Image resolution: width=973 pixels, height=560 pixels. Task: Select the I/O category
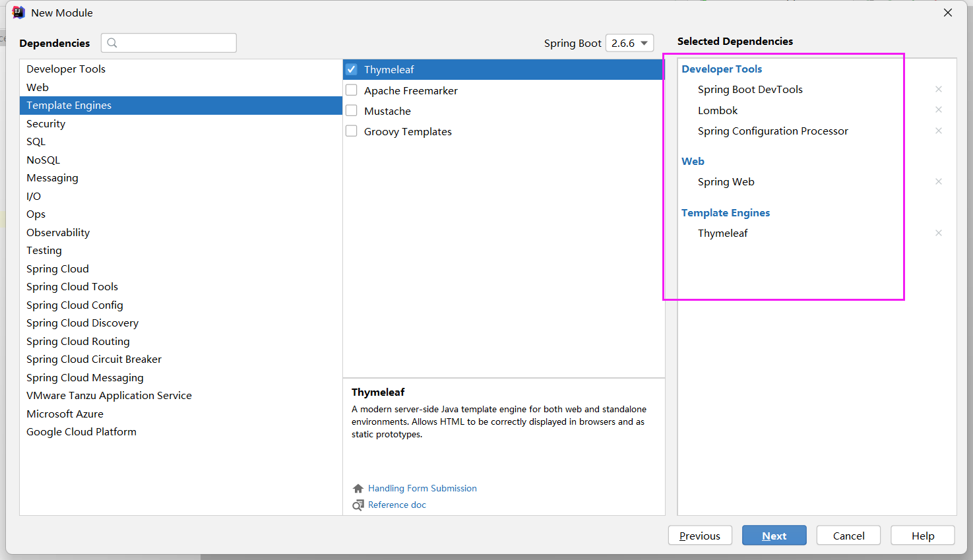[x=181, y=196]
